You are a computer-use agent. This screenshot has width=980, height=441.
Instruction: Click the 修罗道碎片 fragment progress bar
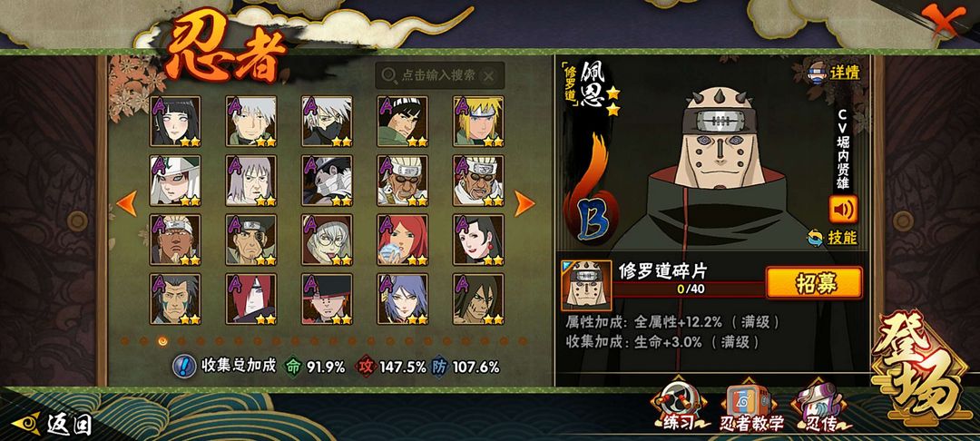pos(689,289)
